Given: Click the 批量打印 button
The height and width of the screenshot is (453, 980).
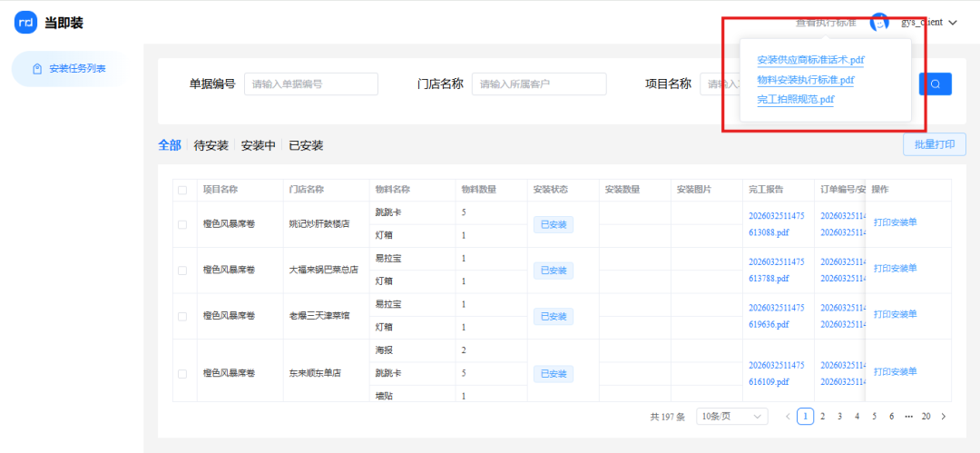Looking at the screenshot, I should point(934,144).
